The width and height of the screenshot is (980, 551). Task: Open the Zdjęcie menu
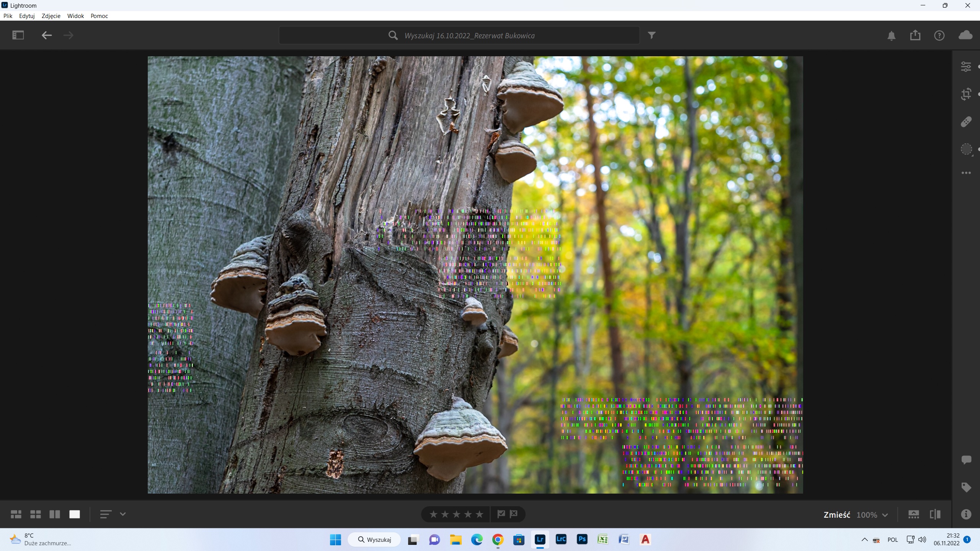click(x=51, y=16)
